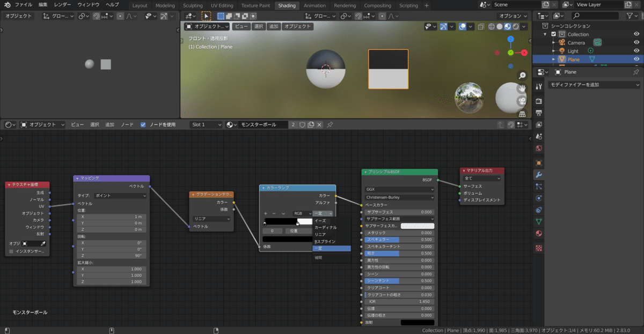Open the Slot 1 dropdown

(x=206, y=124)
